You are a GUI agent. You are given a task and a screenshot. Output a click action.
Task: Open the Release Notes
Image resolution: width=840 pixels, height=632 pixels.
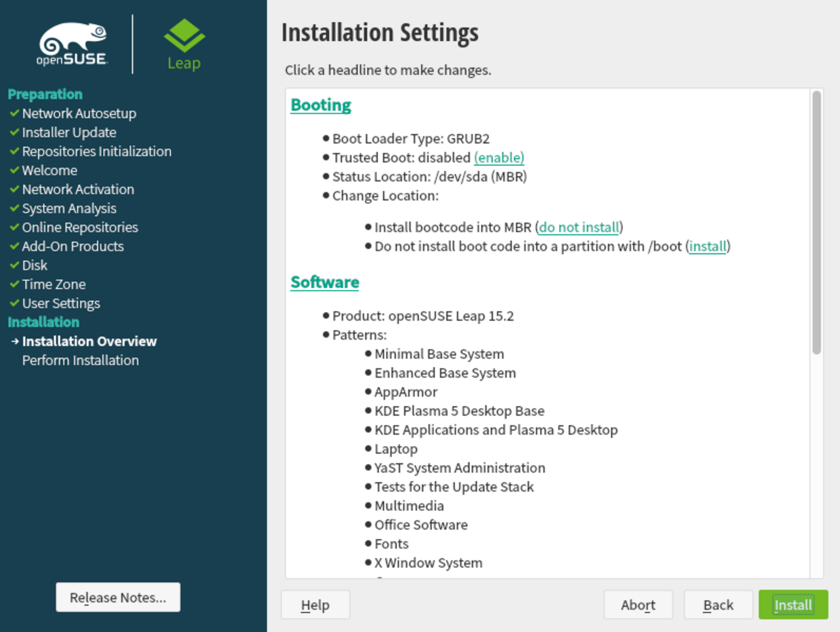(118, 597)
